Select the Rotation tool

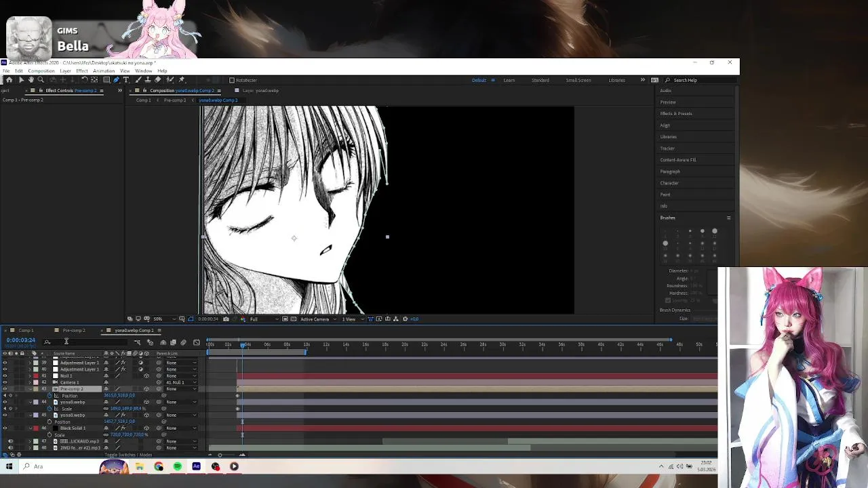pos(85,80)
